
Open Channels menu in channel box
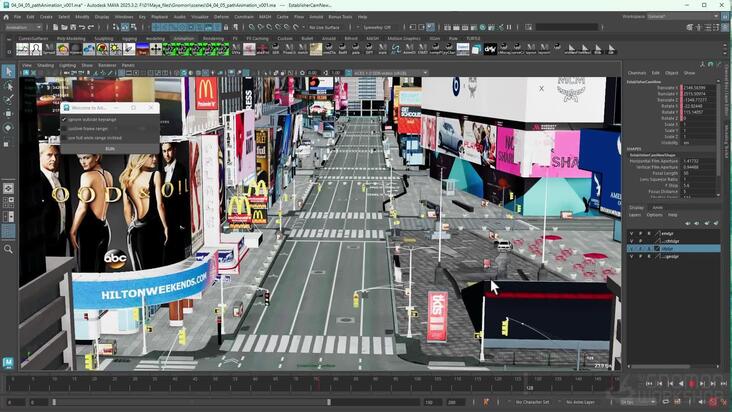[637, 73]
